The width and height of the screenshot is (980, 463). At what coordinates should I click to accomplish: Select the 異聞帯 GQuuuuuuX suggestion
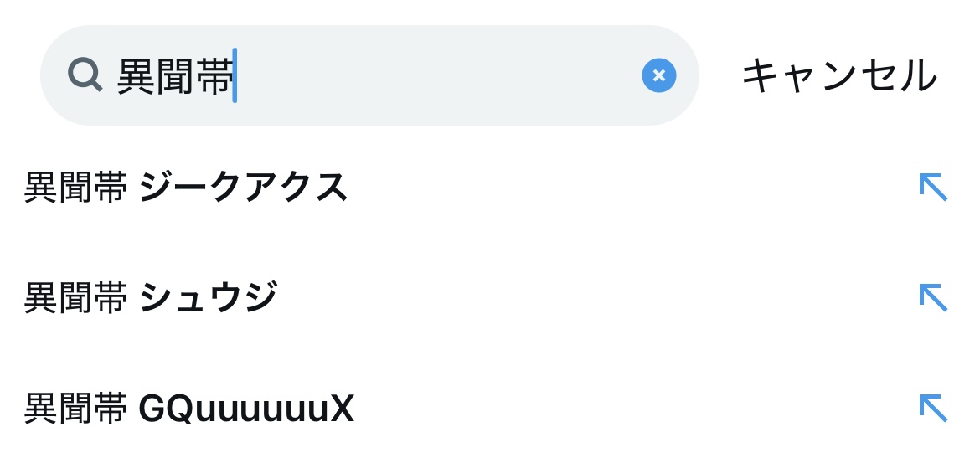coord(189,409)
